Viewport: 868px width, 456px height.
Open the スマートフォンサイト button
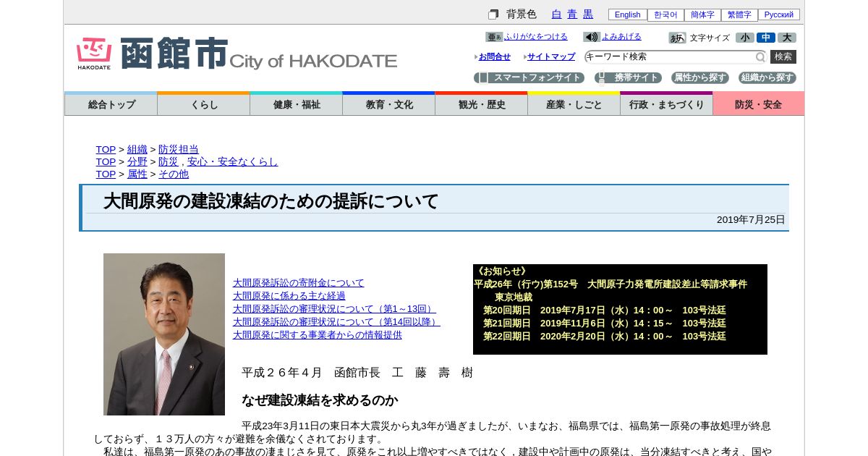click(529, 77)
